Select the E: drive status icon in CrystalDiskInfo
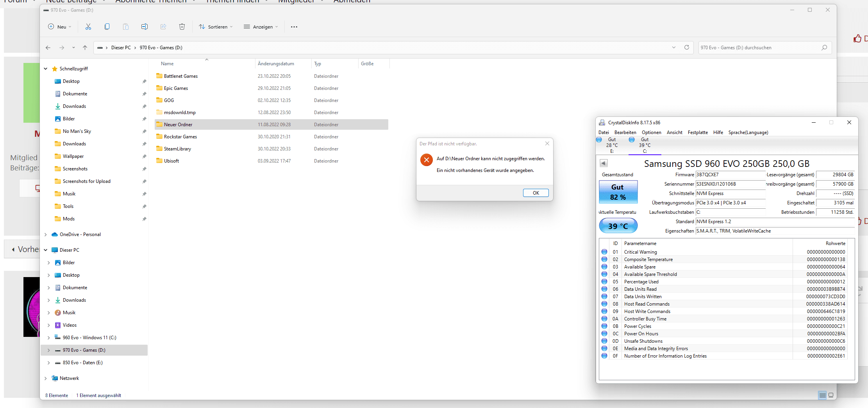The width and height of the screenshot is (868, 408). click(599, 140)
